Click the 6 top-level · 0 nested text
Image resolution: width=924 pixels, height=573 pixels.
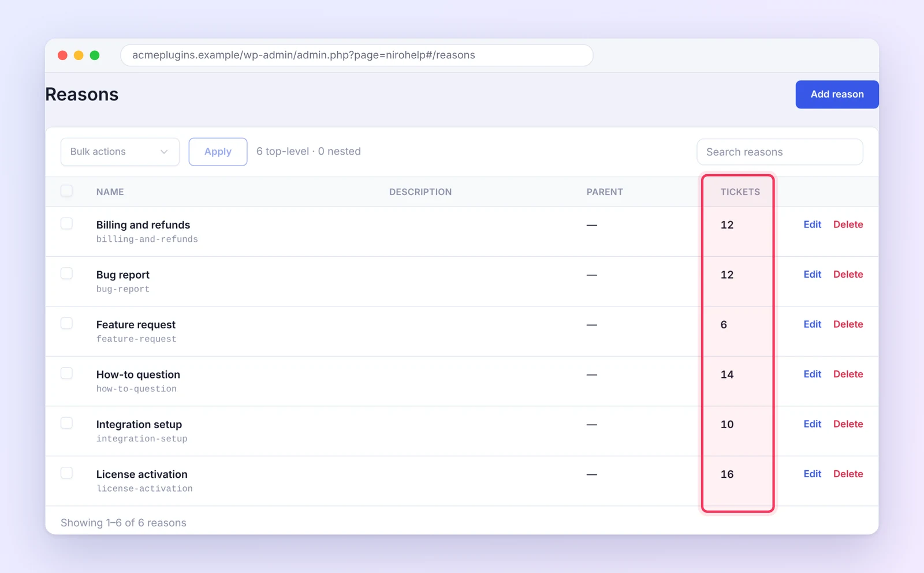pos(308,151)
